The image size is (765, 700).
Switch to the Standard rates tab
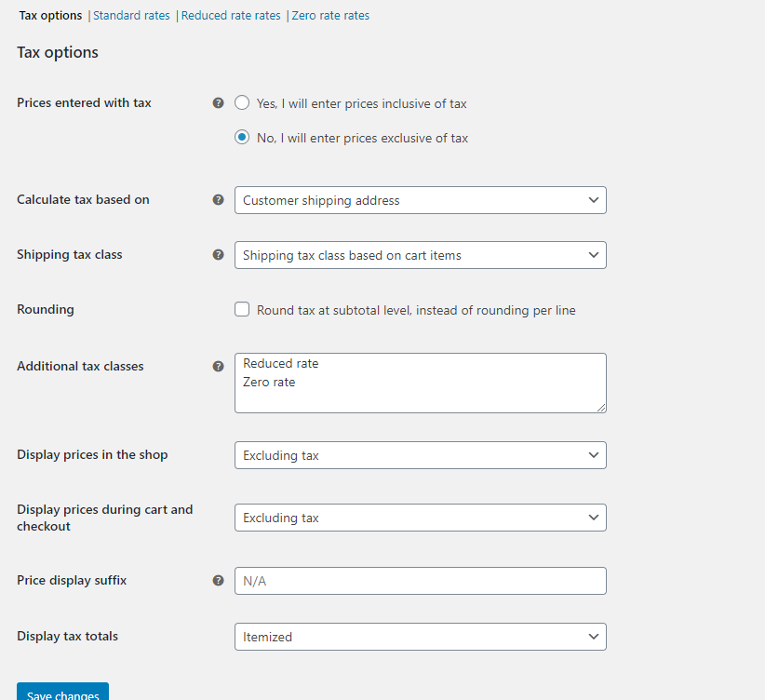pos(131,15)
